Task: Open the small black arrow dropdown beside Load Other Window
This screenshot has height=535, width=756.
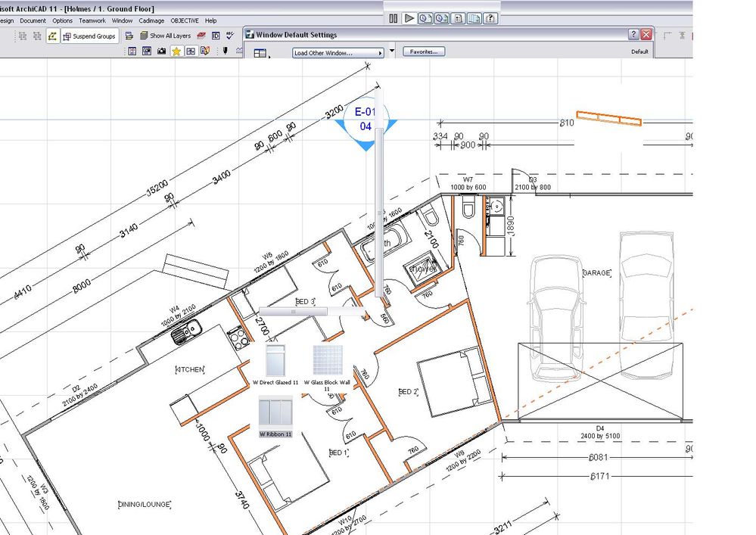Action: (392, 51)
